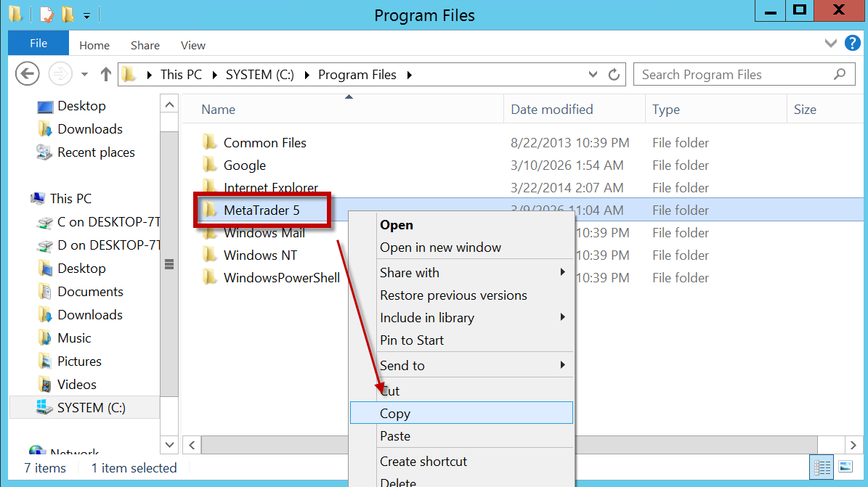Screen dimensions: 868x487
Task: Switch to details view icon
Action: 822,467
